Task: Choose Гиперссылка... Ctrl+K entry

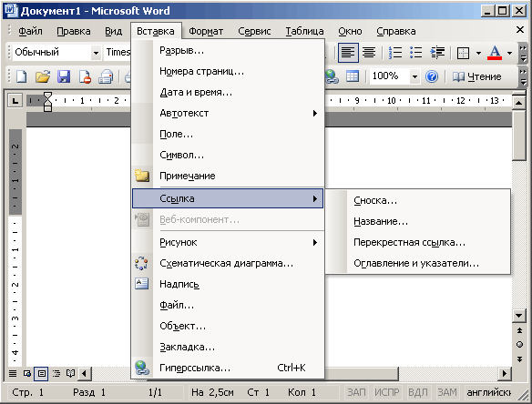Action: [x=228, y=368]
